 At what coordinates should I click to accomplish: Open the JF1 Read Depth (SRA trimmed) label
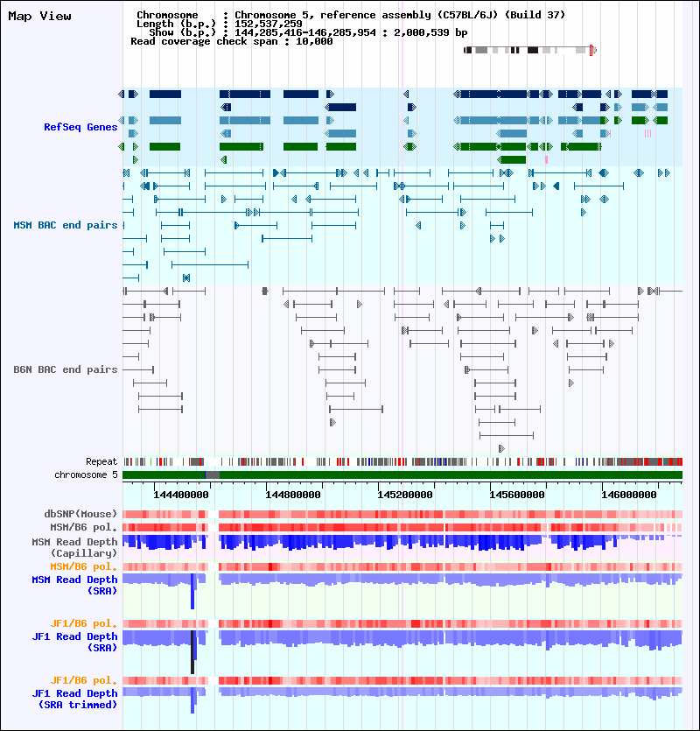(x=74, y=699)
